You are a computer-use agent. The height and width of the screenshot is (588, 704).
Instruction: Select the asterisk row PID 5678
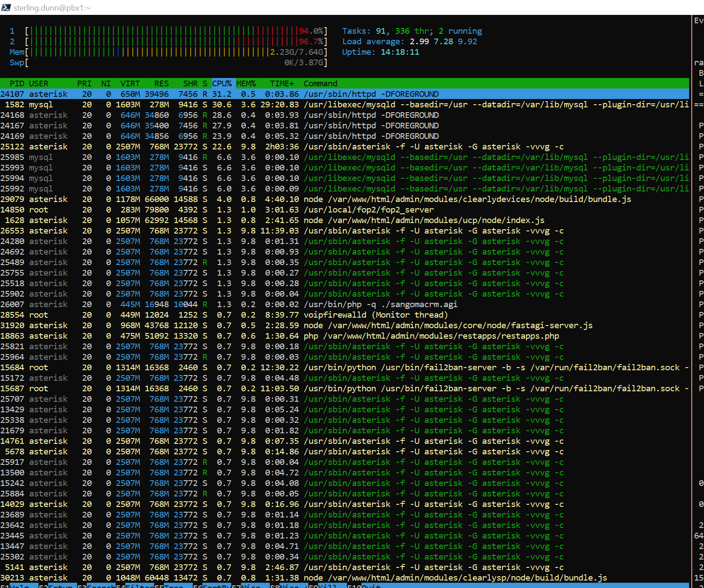click(x=344, y=451)
